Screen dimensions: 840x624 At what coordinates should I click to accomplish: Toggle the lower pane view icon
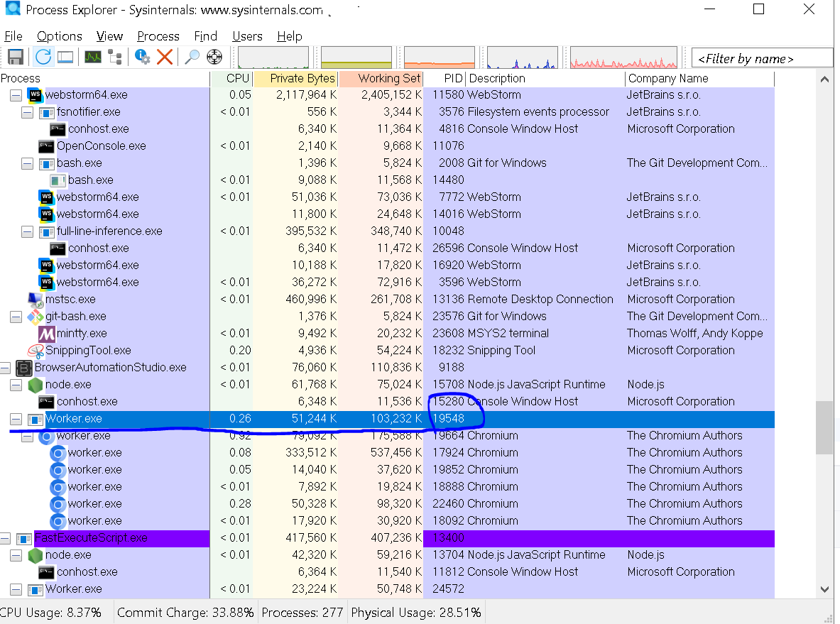65,58
